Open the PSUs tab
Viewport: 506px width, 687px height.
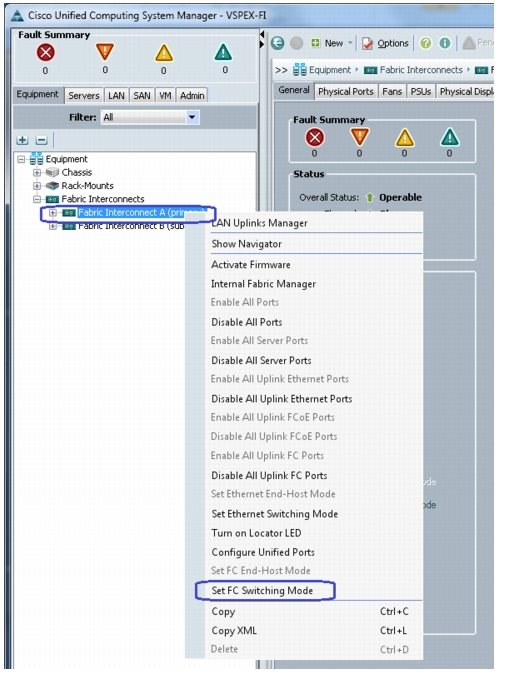pyautogui.click(x=421, y=92)
